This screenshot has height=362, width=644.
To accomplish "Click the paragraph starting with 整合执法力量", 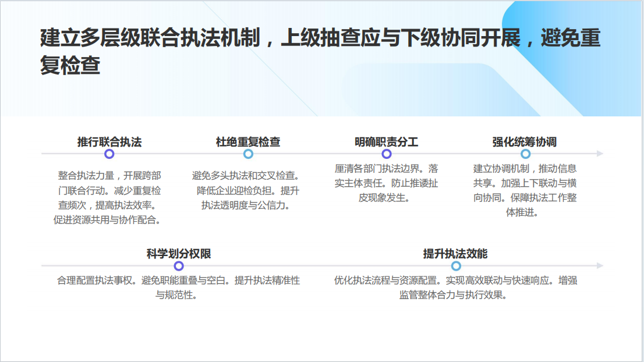I will [x=109, y=198].
